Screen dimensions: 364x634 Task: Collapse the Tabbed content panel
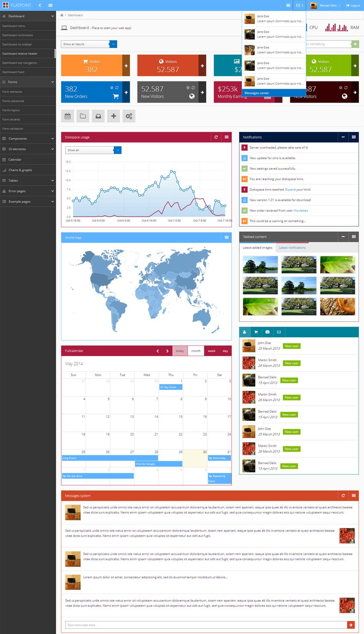(343, 237)
